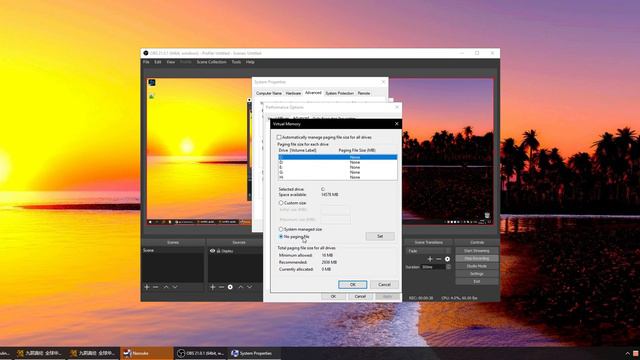Switch to Hardware tab in System Properties
This screenshot has height=360, width=640.
tap(293, 93)
